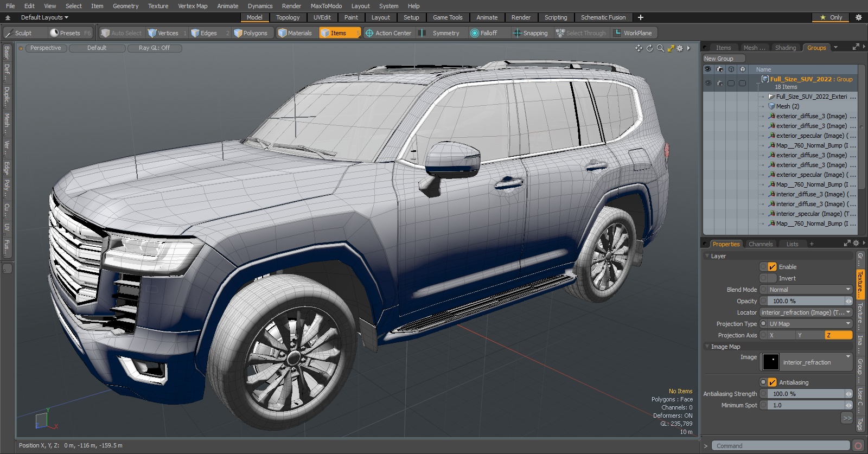
Task: Click the command record circle button
Action: 858,446
